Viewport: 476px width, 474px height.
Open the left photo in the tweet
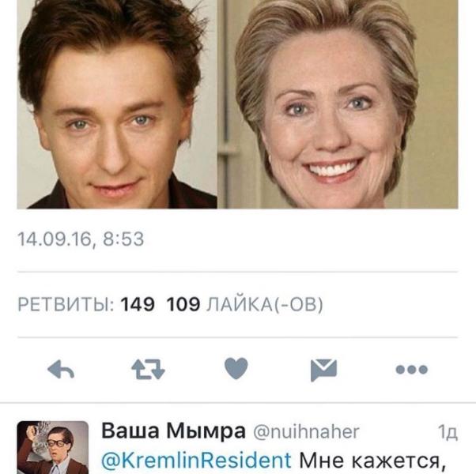pyautogui.click(x=117, y=104)
